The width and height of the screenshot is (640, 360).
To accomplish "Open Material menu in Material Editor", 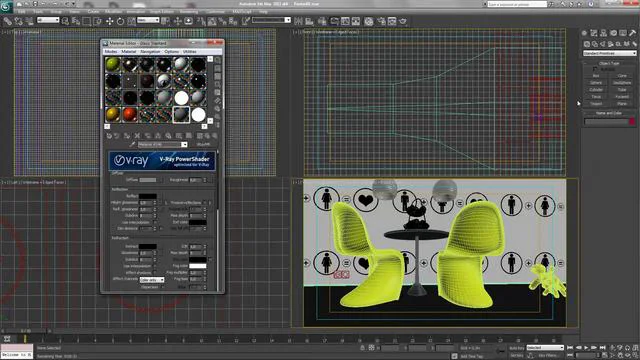I will (129, 52).
